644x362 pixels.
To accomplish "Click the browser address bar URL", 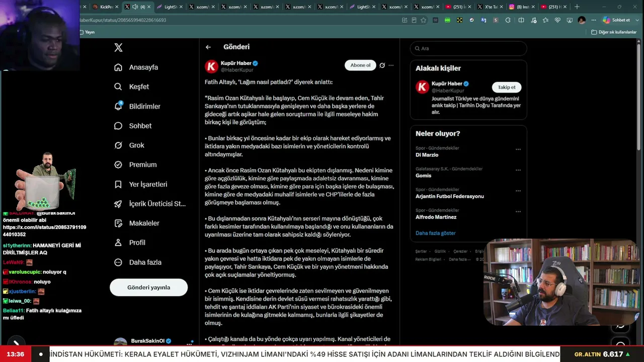I will tap(123, 20).
